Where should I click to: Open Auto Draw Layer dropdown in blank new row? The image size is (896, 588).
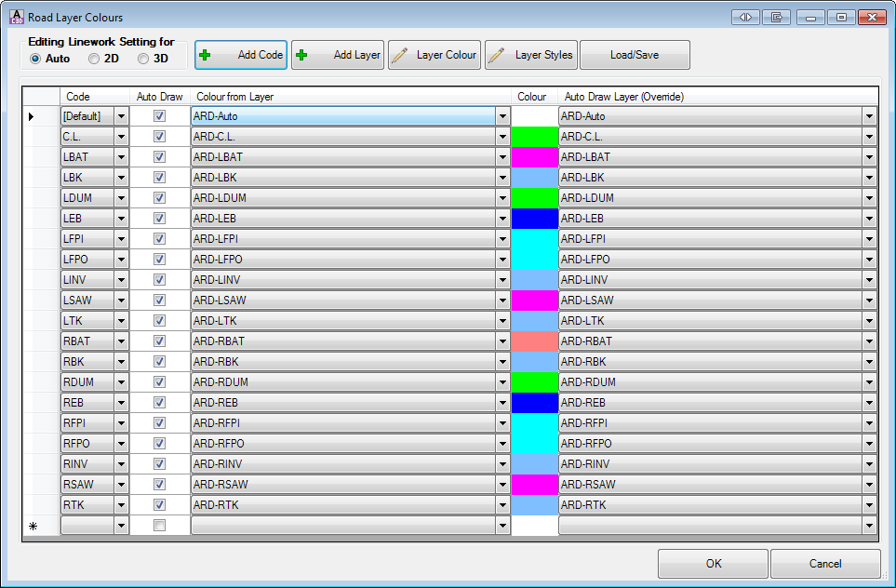click(870, 526)
